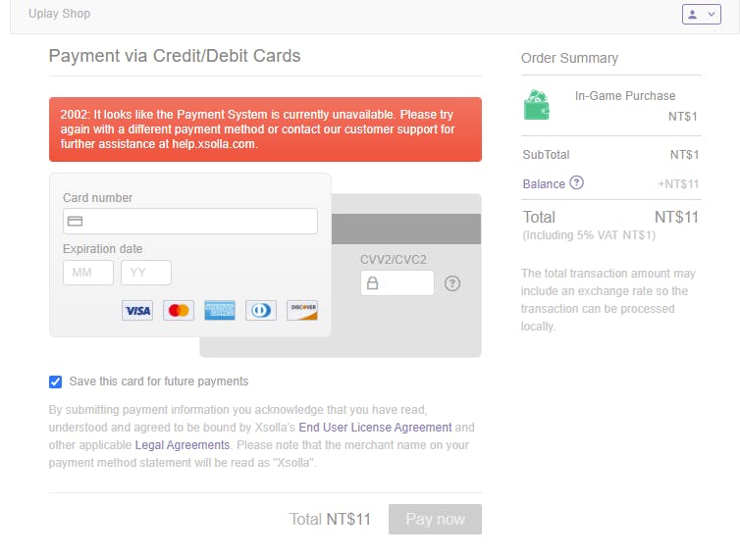This screenshot has height=560, width=740.
Task: Click the Visa card logo
Action: [x=137, y=311]
